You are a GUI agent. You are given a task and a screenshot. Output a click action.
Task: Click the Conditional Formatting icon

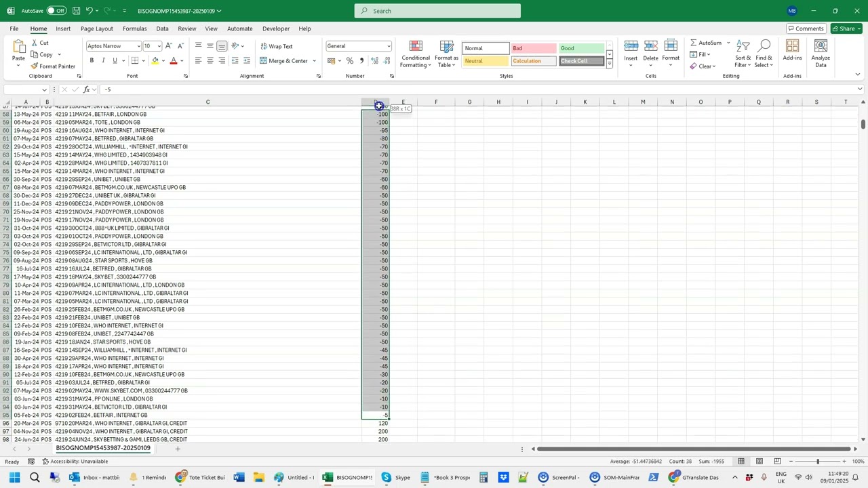tap(416, 47)
